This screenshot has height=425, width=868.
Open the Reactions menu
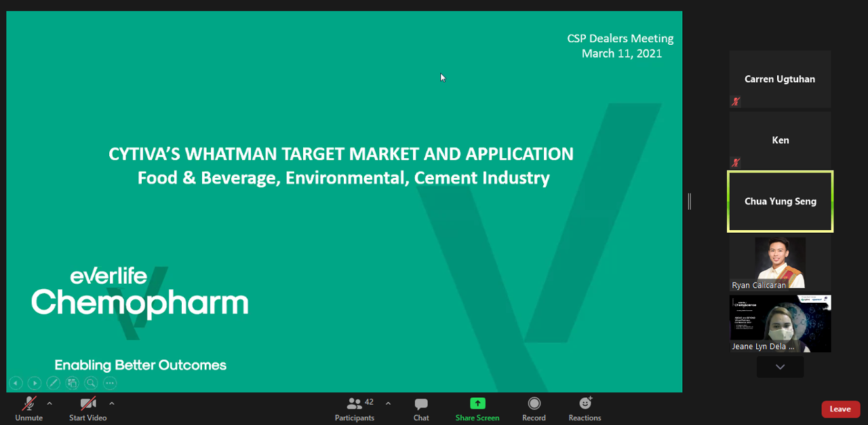(x=585, y=409)
